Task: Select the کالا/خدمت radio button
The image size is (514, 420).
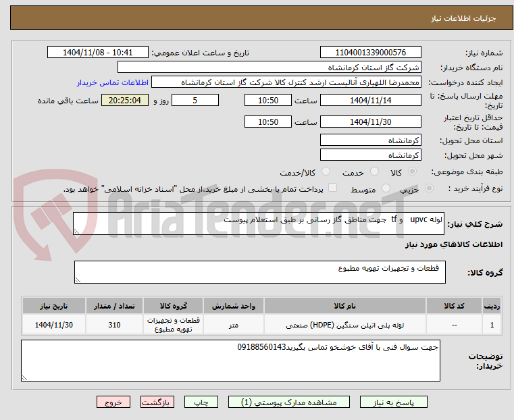Action: pos(326,172)
